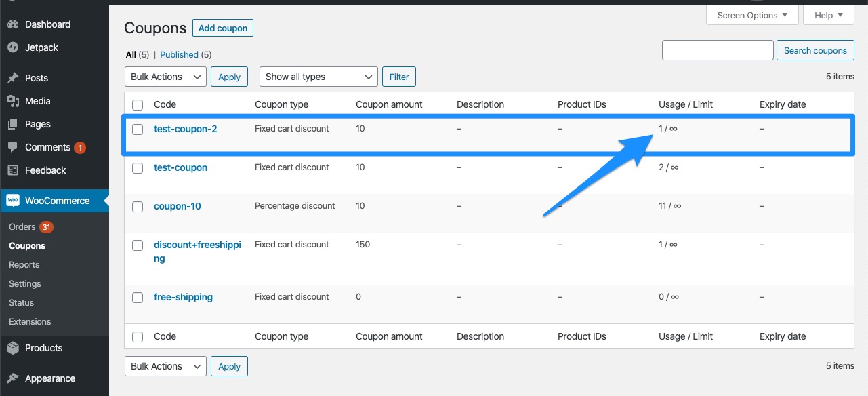This screenshot has width=868, height=396.
Task: Open the Screen Options panel
Action: pos(751,14)
